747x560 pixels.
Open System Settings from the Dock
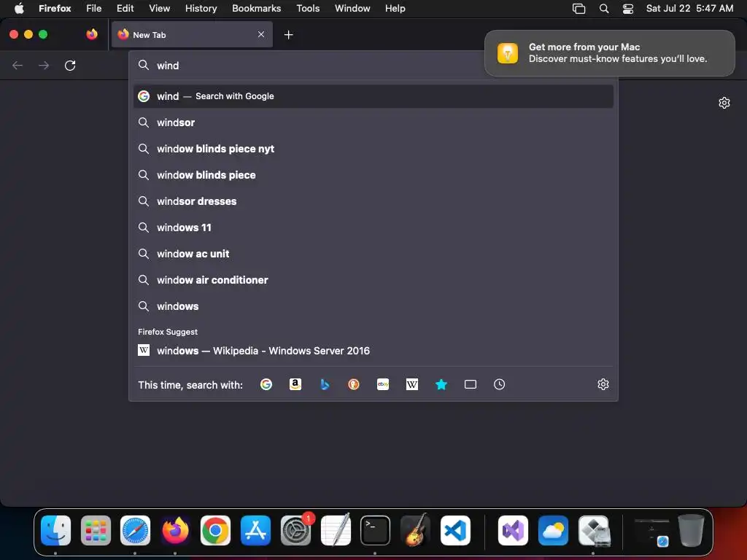(x=295, y=531)
